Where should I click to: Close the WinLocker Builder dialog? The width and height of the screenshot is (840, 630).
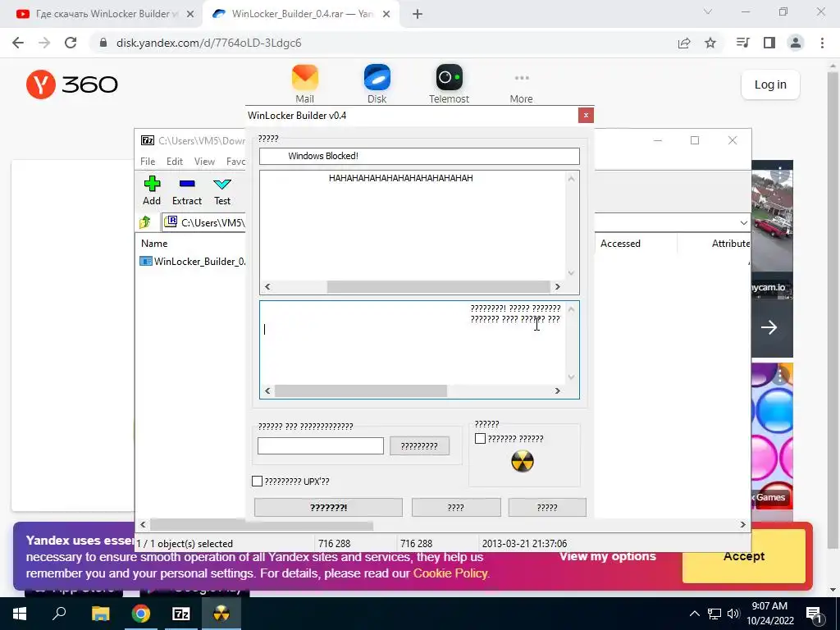coord(586,115)
